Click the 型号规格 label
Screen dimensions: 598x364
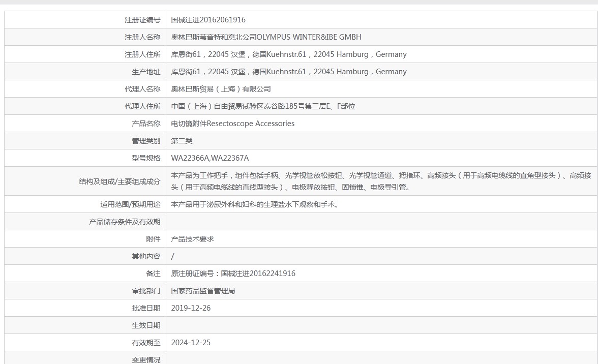[146, 158]
